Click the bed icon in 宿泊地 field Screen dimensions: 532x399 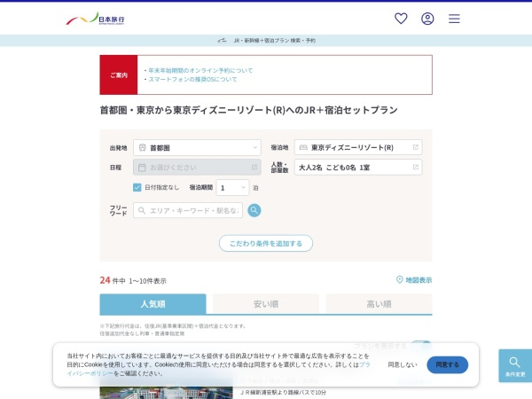point(303,147)
